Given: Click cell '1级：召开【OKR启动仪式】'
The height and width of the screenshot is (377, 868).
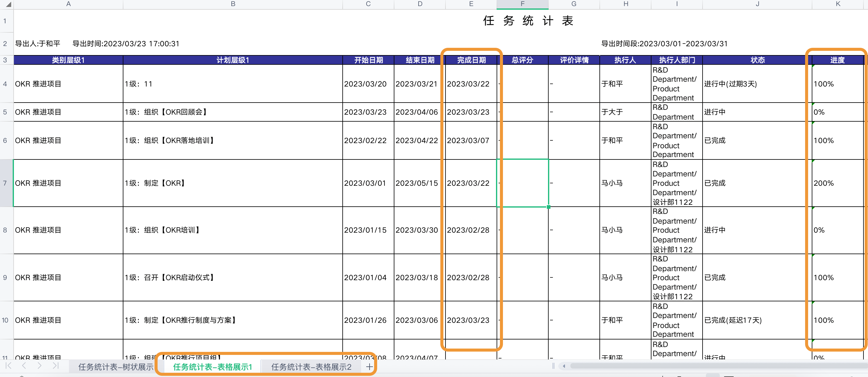Looking at the screenshot, I should [x=233, y=277].
